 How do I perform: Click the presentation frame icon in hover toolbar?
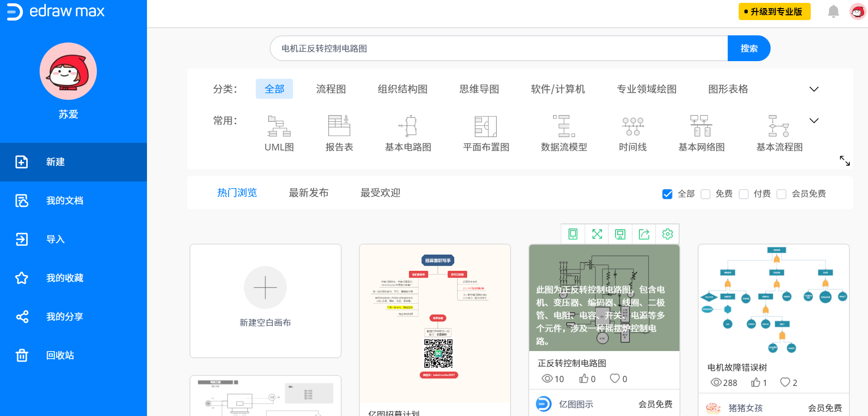(x=620, y=234)
